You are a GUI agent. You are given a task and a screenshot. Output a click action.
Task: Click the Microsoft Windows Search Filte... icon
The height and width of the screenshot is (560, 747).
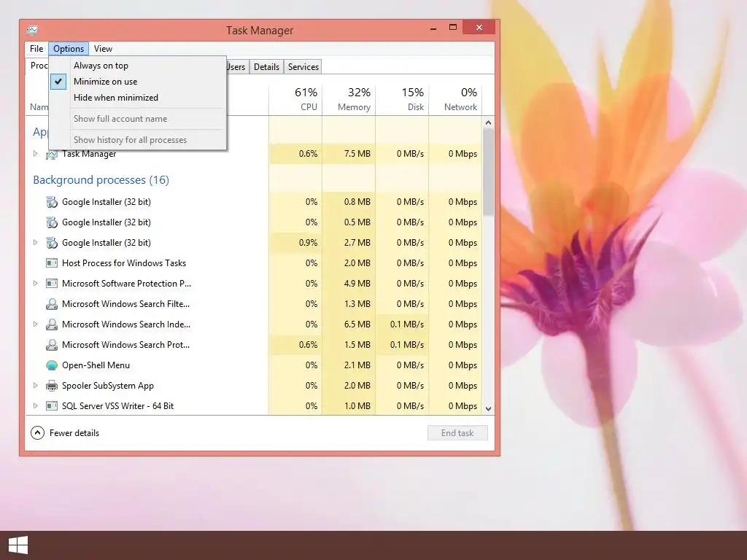point(52,304)
